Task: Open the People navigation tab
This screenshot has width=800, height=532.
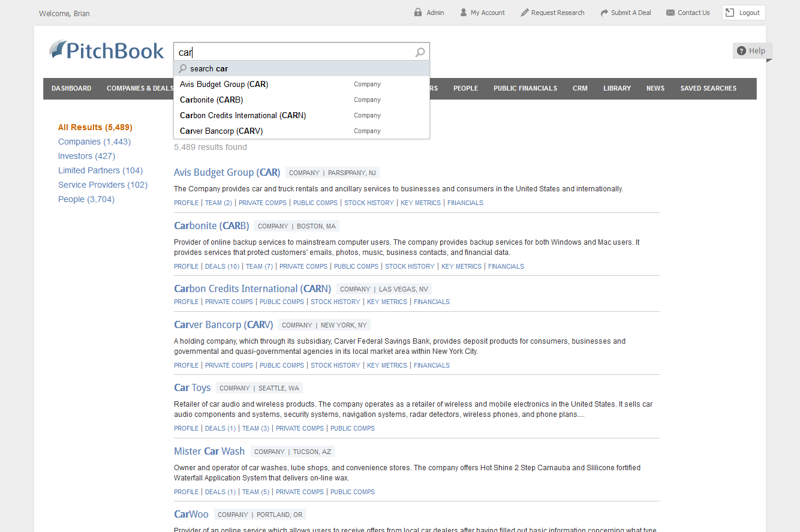Action: pos(465,88)
